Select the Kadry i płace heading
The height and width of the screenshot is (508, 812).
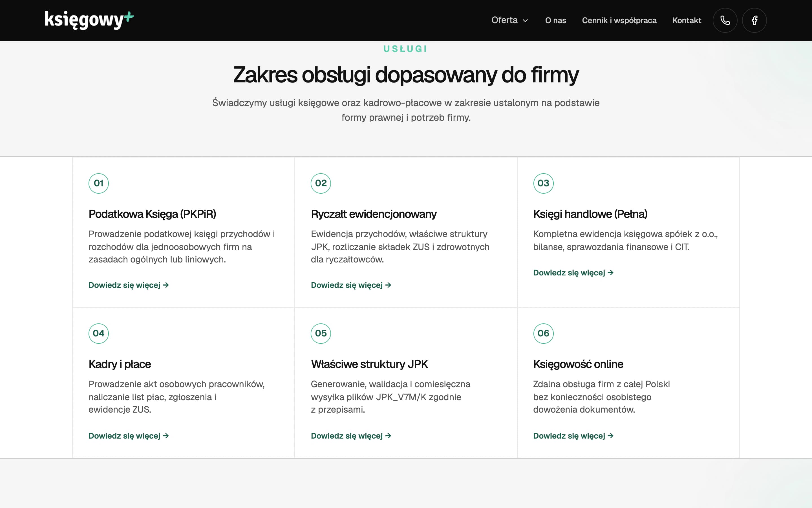tap(120, 364)
